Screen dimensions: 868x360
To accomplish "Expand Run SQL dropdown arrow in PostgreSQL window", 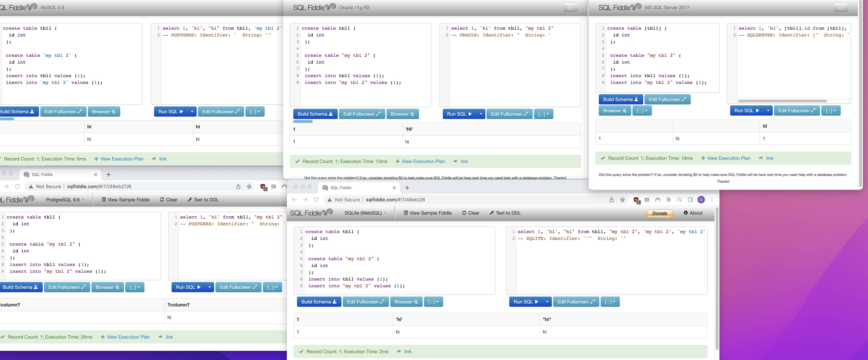I will coord(210,287).
